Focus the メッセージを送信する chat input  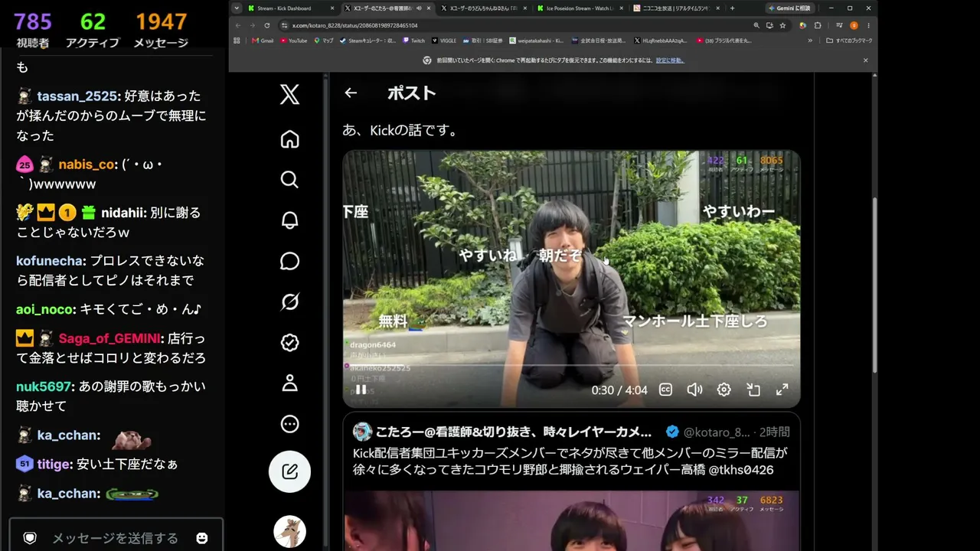(x=115, y=538)
